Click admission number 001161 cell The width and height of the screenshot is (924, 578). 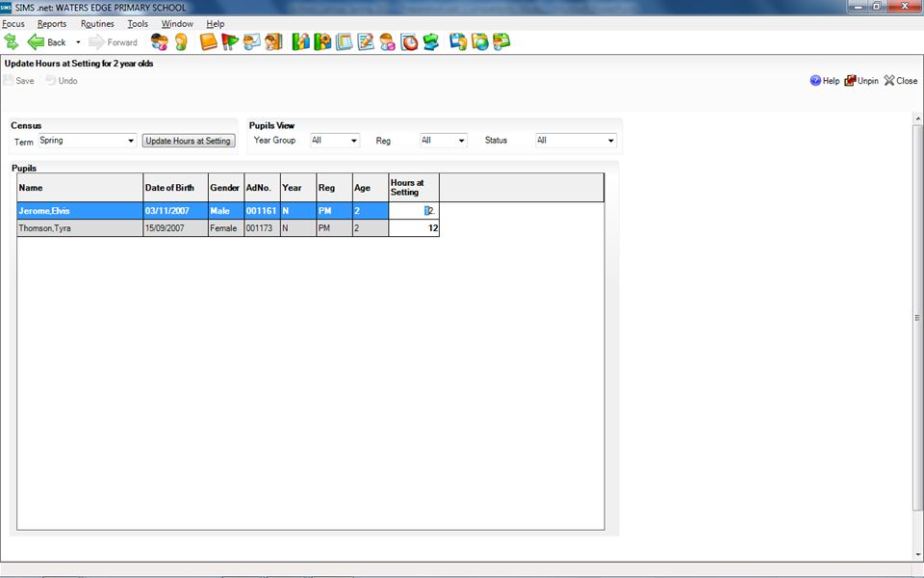[262, 211]
